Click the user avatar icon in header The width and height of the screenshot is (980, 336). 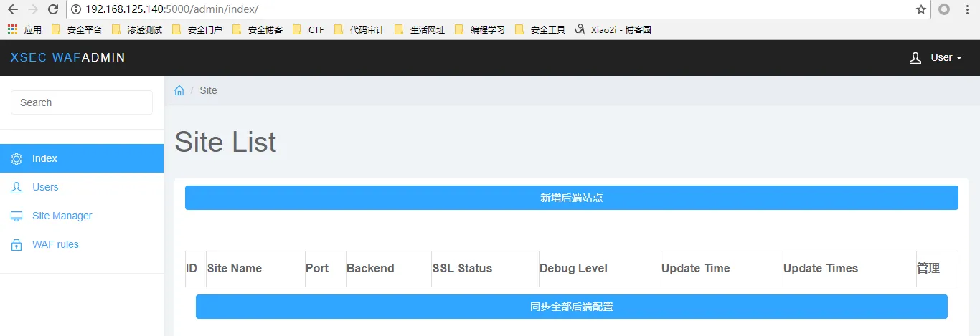(x=915, y=58)
